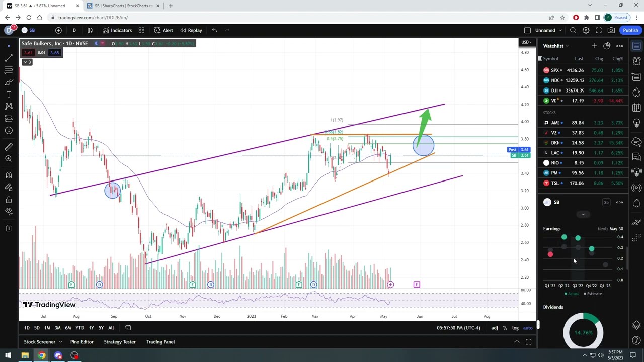Open the ideas lightbulb sidebar icon
Screen dimensions: 644x362
coord(636,123)
